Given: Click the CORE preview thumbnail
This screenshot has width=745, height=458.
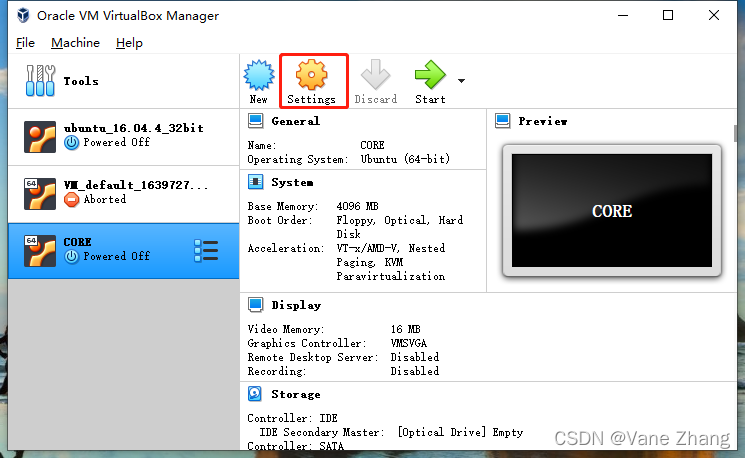Looking at the screenshot, I should pyautogui.click(x=612, y=210).
